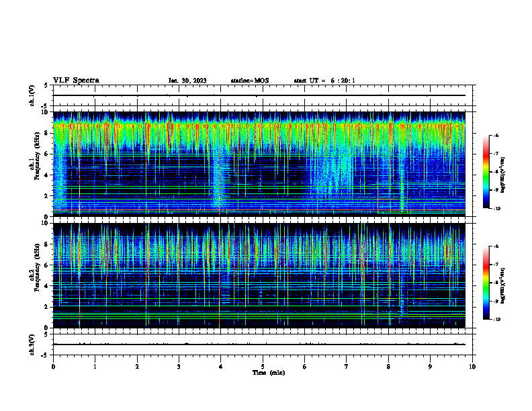Click time axis tick label "3"
Image resolution: width=532 pixels, height=411 pixels.
(x=179, y=367)
